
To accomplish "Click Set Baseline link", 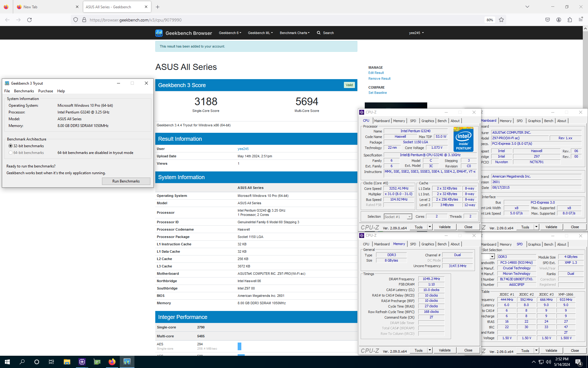I will click(377, 93).
